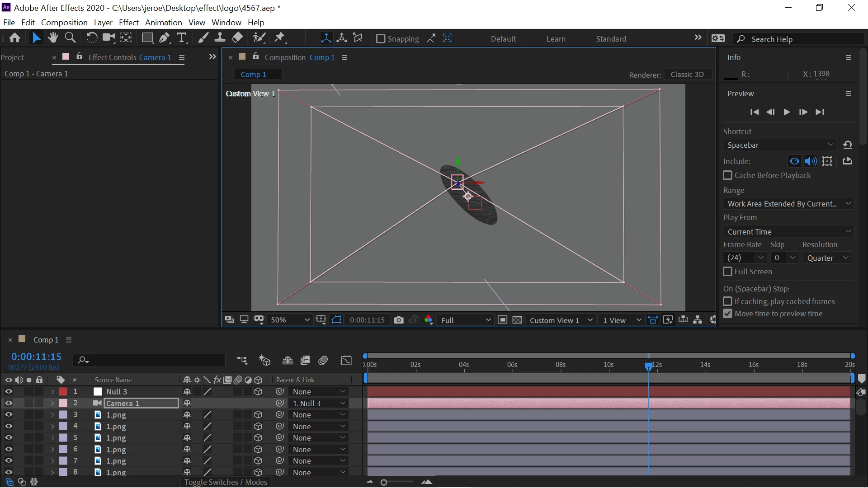Pick the Puppet Pin tool
The height and width of the screenshot is (488, 868).
pyautogui.click(x=280, y=38)
